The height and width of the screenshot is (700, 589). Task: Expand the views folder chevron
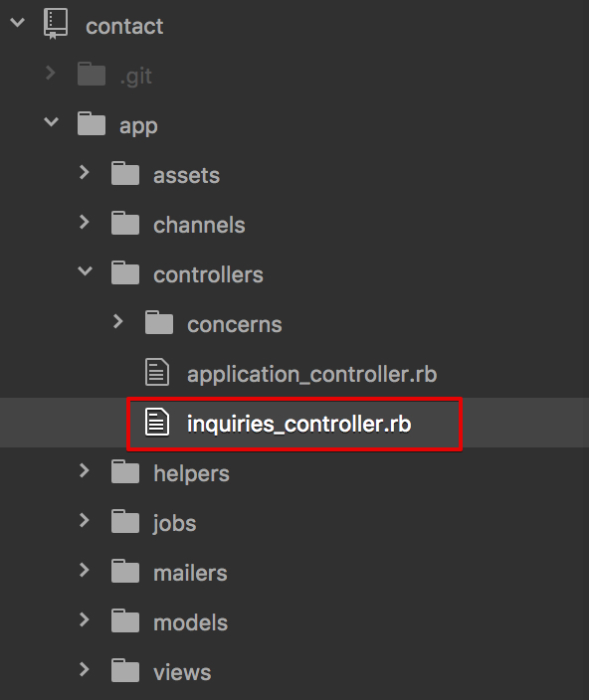tap(84, 669)
